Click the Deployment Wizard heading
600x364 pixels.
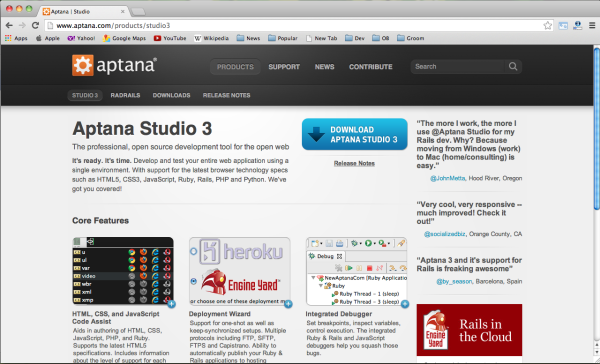tap(220, 314)
